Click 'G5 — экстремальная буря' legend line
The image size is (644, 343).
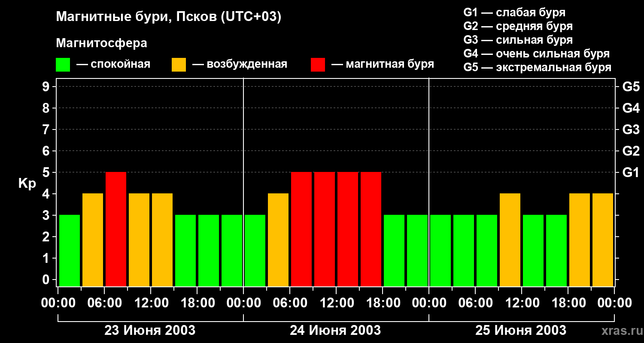[x=537, y=67]
